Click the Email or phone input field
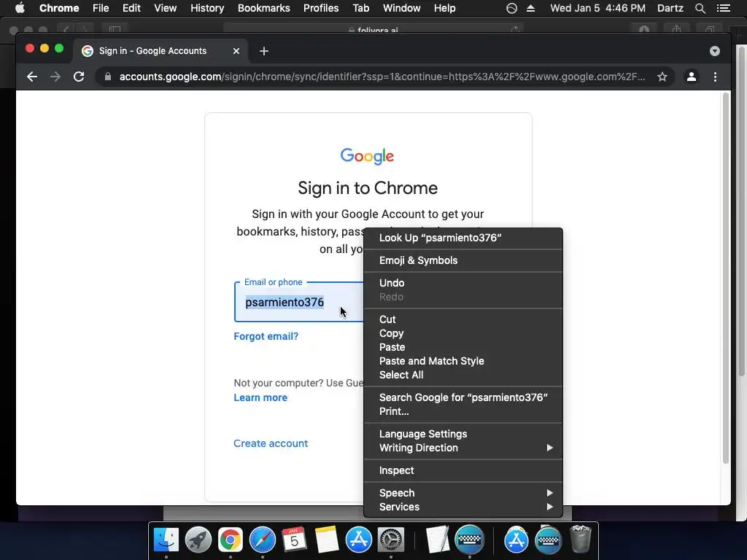The height and width of the screenshot is (560, 747). 299,303
